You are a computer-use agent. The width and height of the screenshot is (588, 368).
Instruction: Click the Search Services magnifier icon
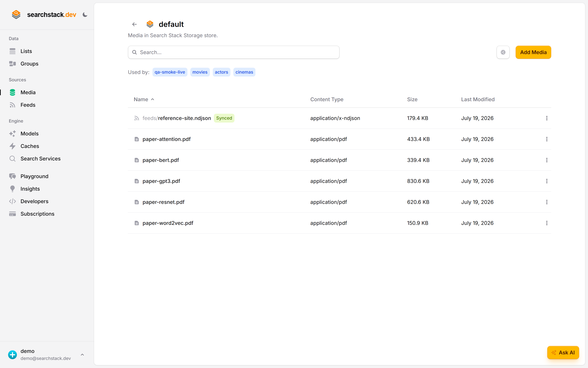[x=12, y=159]
